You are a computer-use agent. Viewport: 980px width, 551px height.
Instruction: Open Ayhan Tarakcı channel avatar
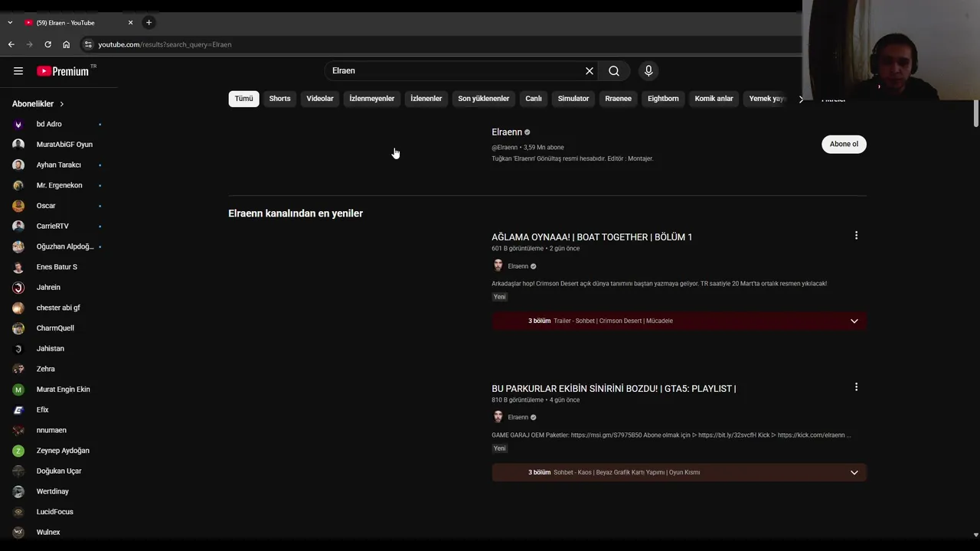pos(18,165)
